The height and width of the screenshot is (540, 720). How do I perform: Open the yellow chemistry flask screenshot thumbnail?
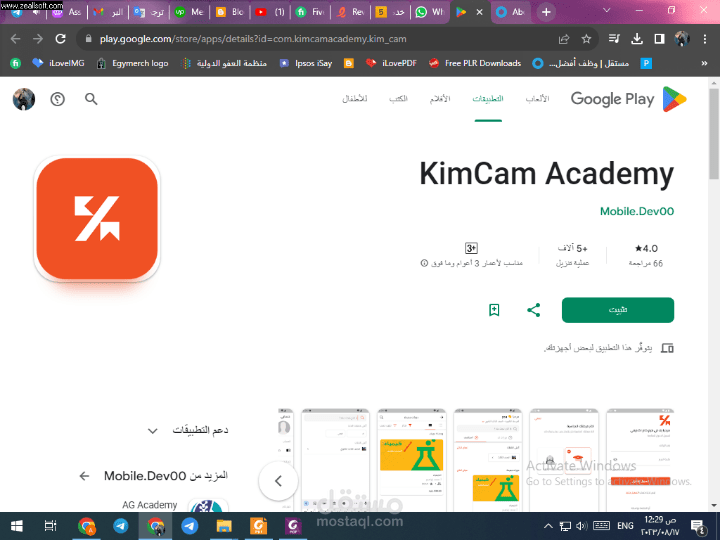(411, 459)
